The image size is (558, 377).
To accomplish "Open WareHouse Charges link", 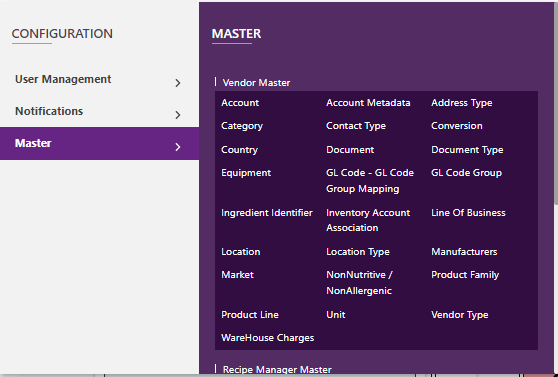I will click(x=267, y=338).
